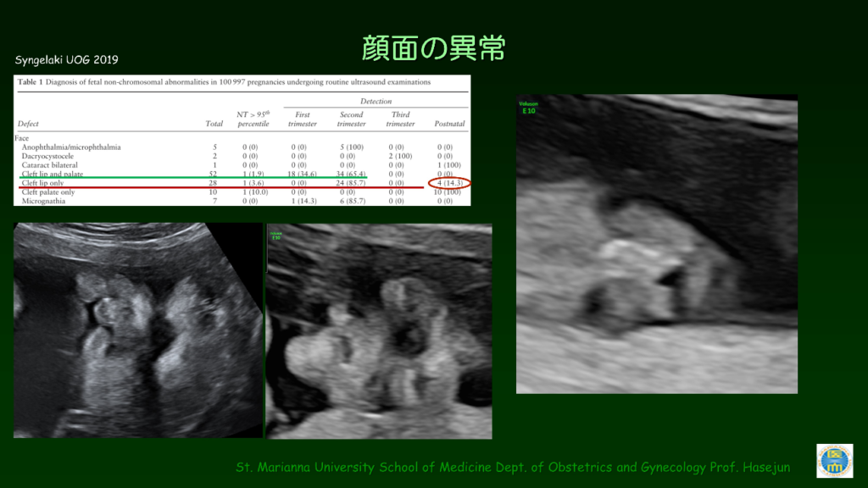The image size is (868, 488).
Task: Select the bottom-left ultrasound image
Action: click(138, 330)
